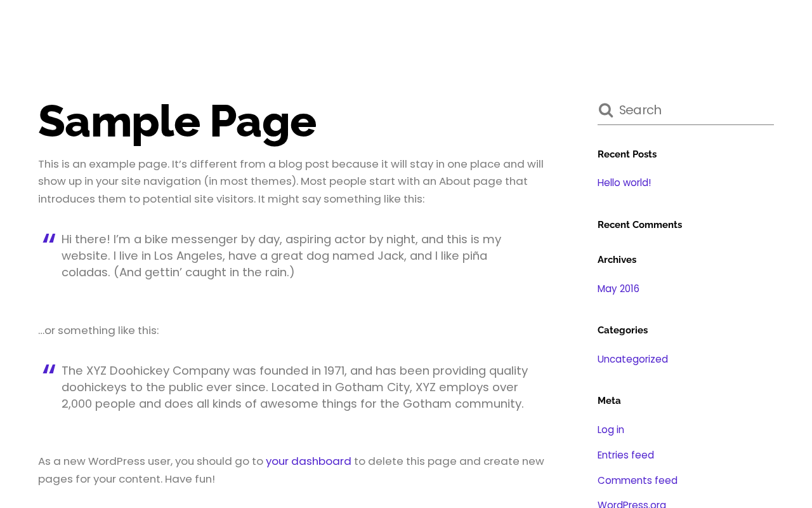Screen dimensions: 812x508
Task: Open the May 2016 archive
Action: (x=619, y=289)
